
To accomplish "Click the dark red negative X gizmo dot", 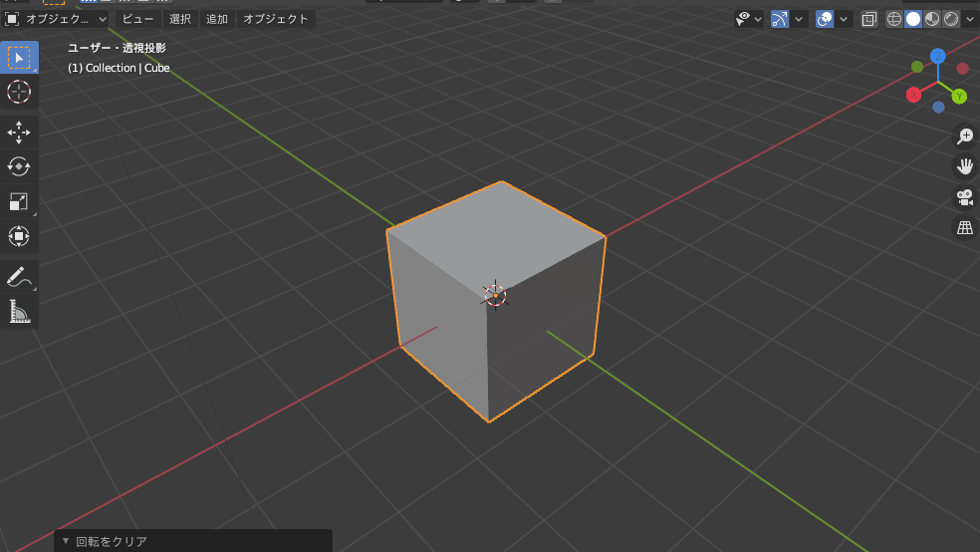I will [x=962, y=68].
